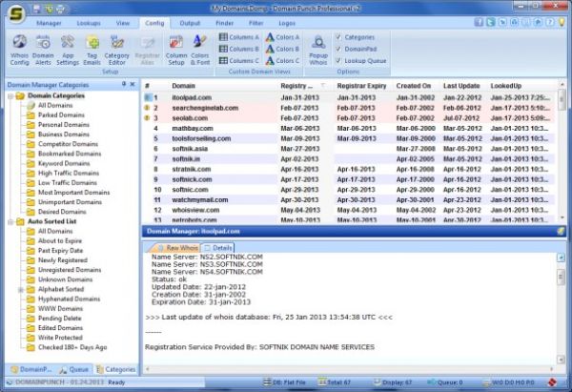Sort by the Domain column header
The height and width of the screenshot is (392, 572).
(183, 86)
